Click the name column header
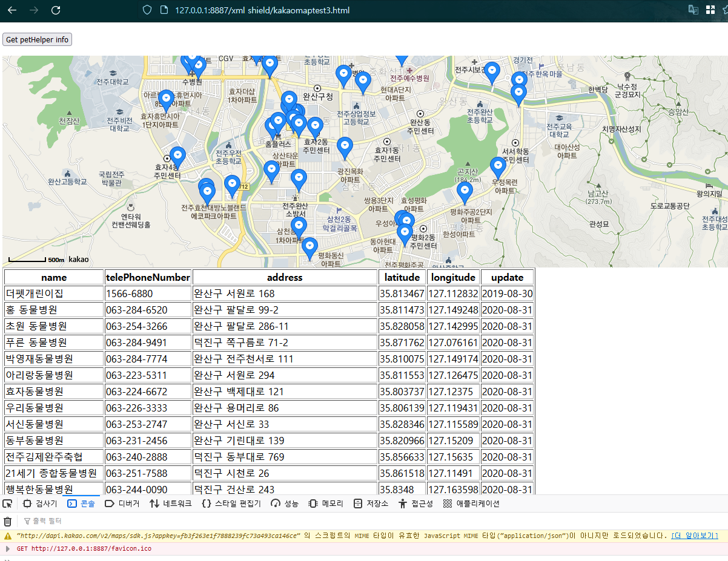Screen dimensions: 728x561 click(x=54, y=277)
